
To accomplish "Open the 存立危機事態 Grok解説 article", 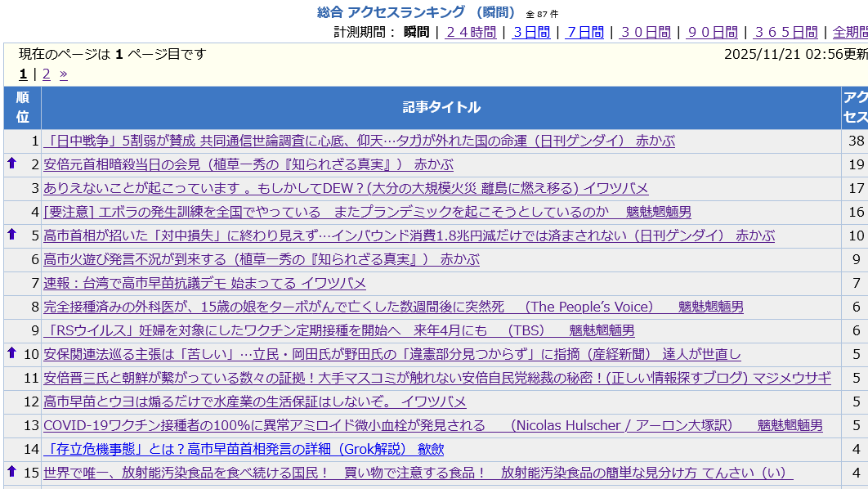I will (244, 449).
